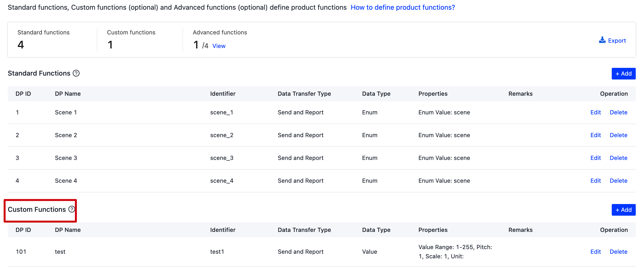Edit the Scene 4 data point
The width and height of the screenshot is (644, 268).
(596, 180)
